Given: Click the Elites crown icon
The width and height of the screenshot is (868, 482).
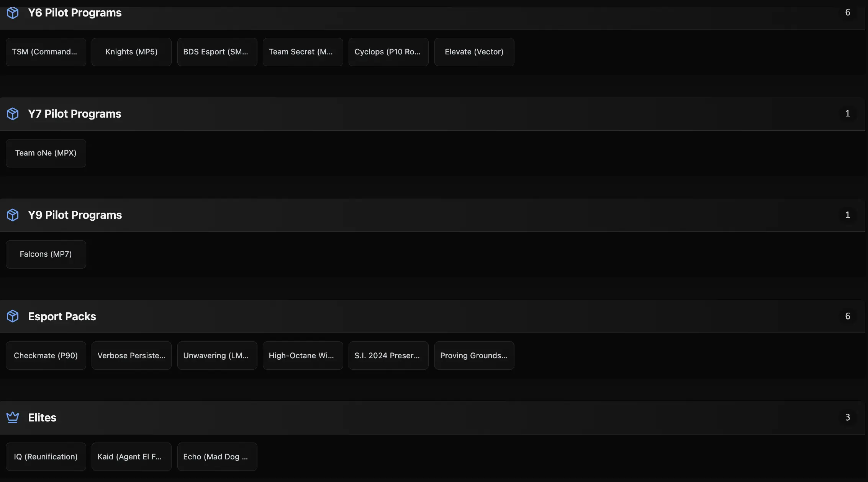Looking at the screenshot, I should [x=13, y=417].
